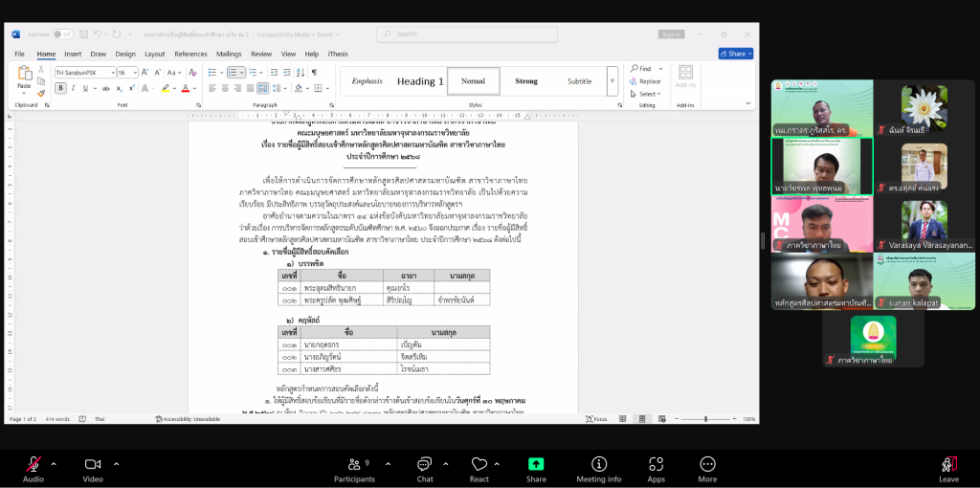Unmute the Zoom Audio microphone
This screenshot has width=980, height=488.
click(x=33, y=469)
